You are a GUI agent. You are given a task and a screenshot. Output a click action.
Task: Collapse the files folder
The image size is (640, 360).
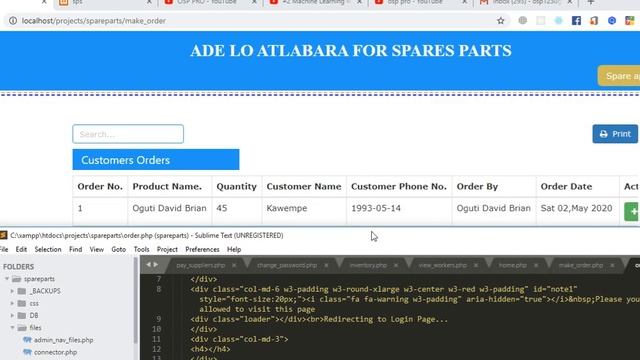[12, 328]
